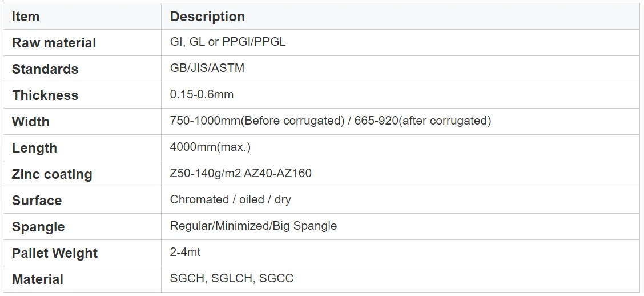Select the "Pallet Weight" row label
Image resolution: width=644 pixels, height=296 pixels.
[x=55, y=253]
